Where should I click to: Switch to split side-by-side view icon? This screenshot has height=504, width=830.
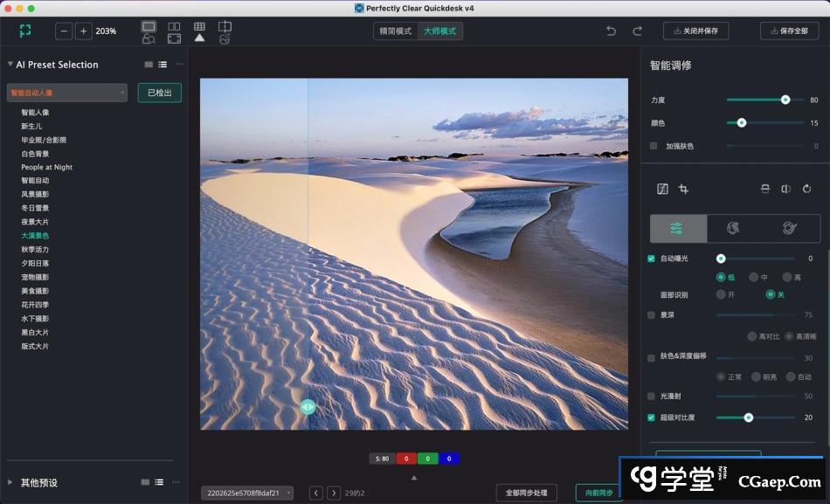pos(174,27)
